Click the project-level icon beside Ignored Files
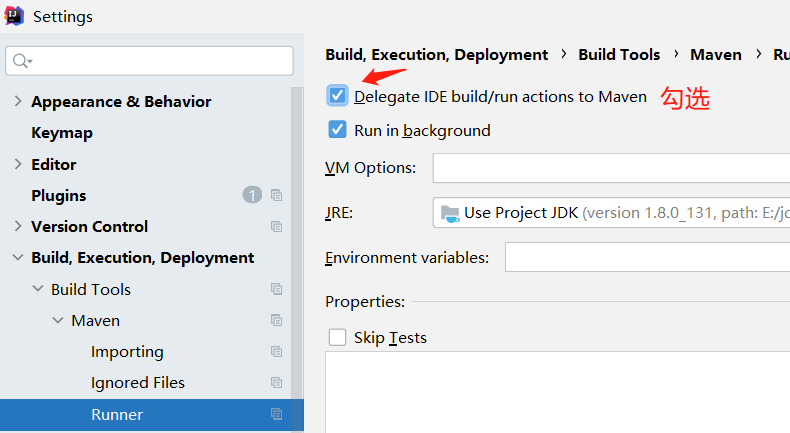790x433 pixels. point(277,383)
